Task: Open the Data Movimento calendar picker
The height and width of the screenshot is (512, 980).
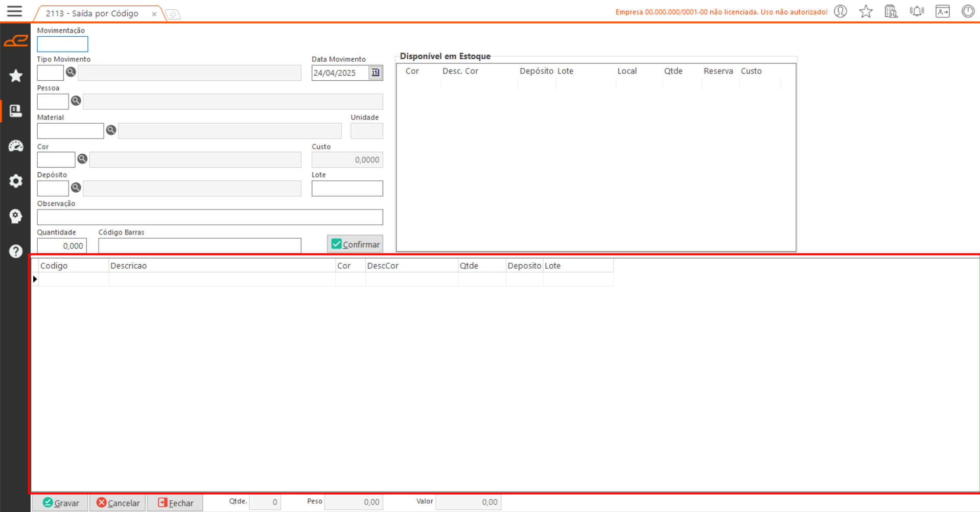Action: tap(375, 73)
